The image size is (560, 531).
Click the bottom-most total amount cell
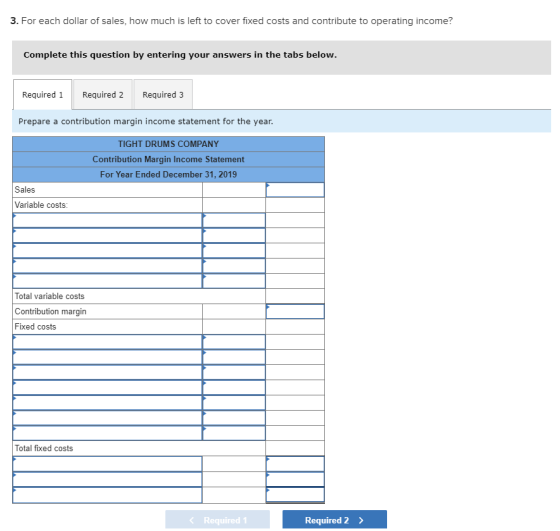point(295,495)
